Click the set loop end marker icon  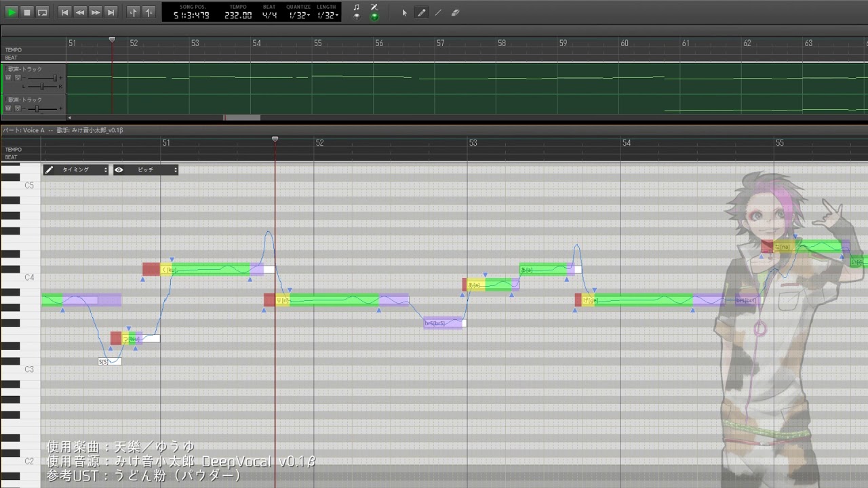tap(149, 12)
